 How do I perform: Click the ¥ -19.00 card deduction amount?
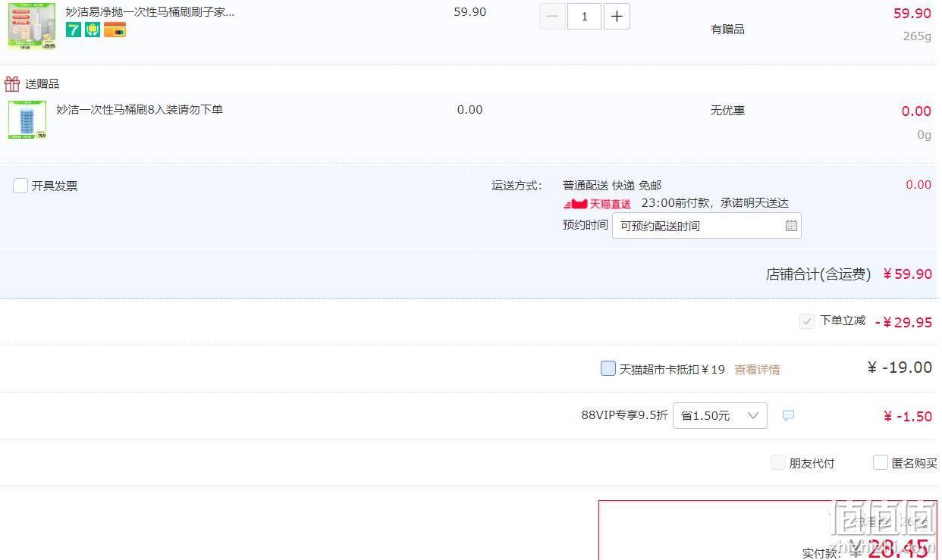click(900, 368)
